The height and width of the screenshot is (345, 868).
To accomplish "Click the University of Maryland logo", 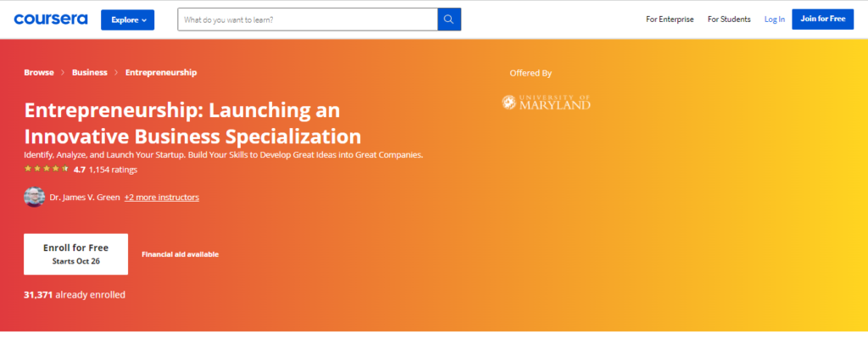I will click(546, 102).
